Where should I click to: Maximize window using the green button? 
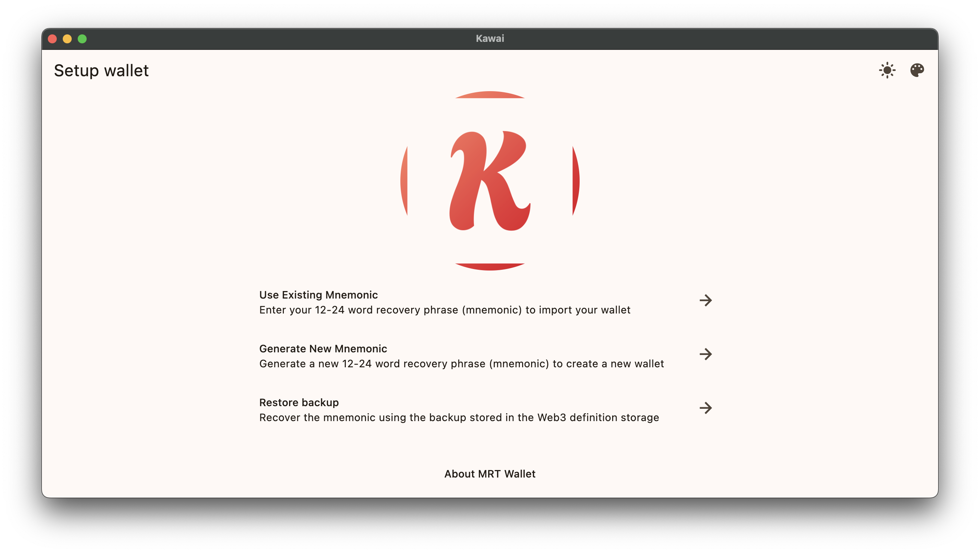click(x=82, y=39)
